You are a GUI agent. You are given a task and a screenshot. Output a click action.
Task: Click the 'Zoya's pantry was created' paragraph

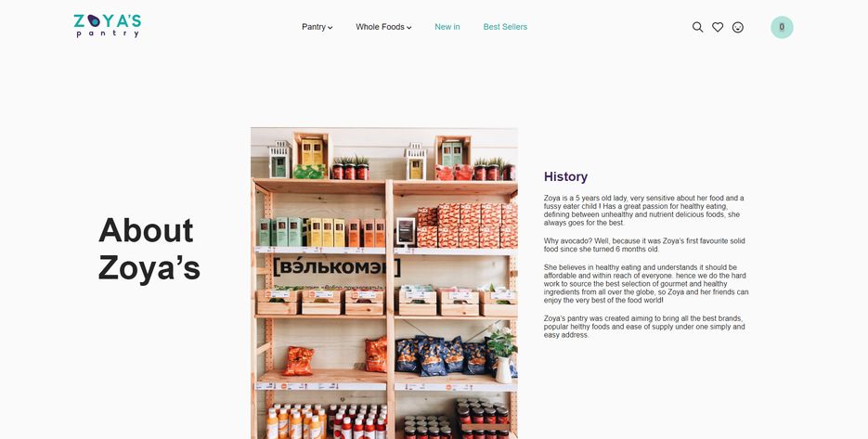[644, 327]
